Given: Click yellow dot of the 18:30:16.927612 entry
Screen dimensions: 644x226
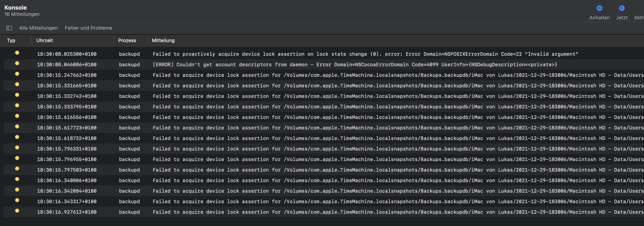Looking at the screenshot, I should click(x=17, y=211).
